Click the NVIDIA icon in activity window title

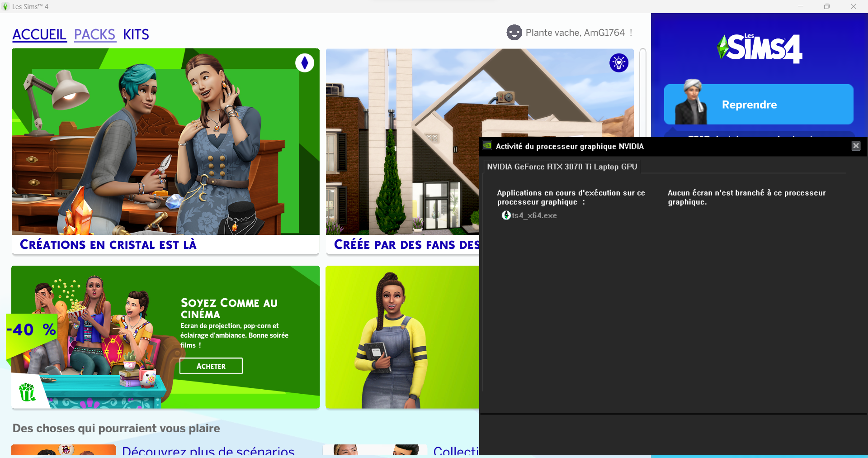point(487,146)
